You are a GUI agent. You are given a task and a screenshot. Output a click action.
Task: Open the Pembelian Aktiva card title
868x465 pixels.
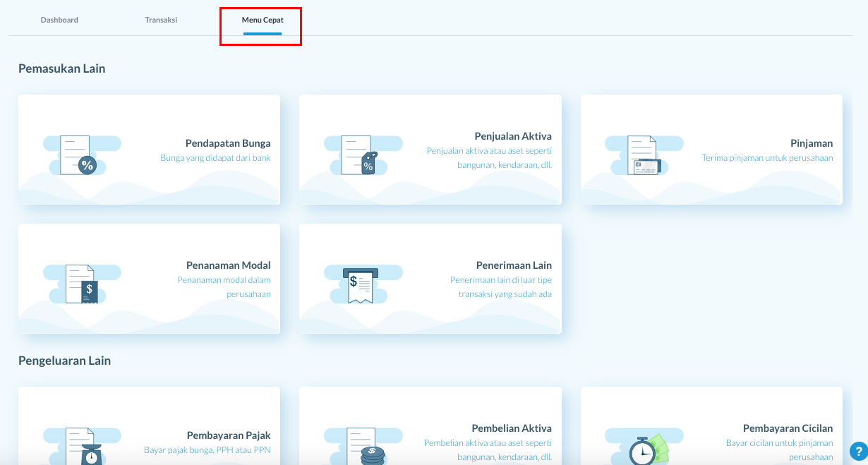pyautogui.click(x=512, y=428)
